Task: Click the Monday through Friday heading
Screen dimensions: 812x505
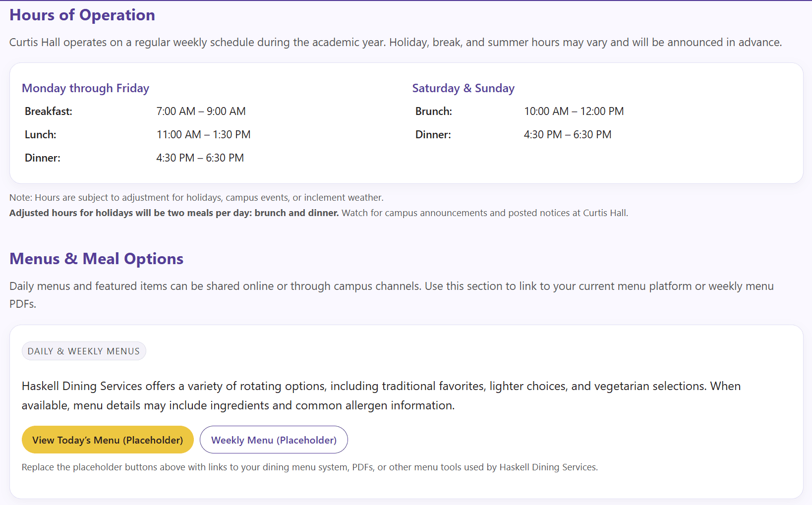Action: pos(85,88)
